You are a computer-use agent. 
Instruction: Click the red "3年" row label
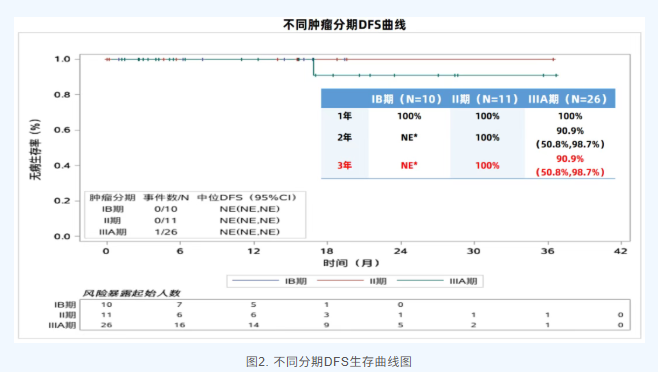coord(345,165)
